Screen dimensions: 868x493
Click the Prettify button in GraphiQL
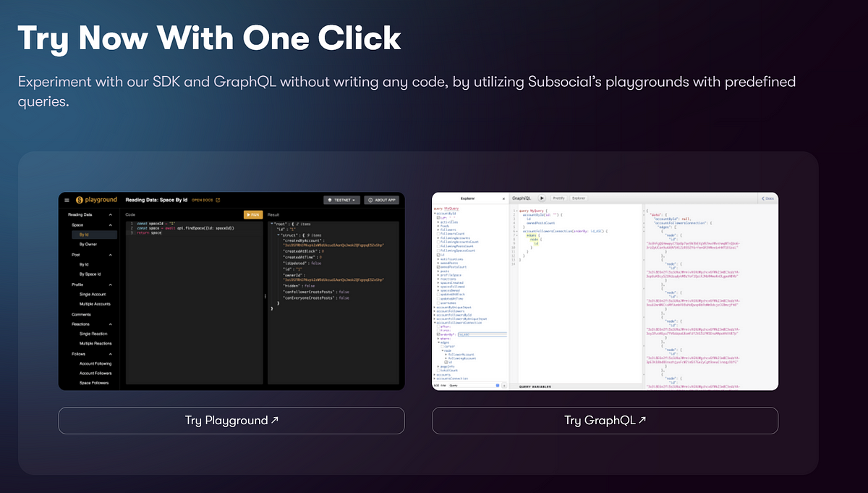click(559, 198)
